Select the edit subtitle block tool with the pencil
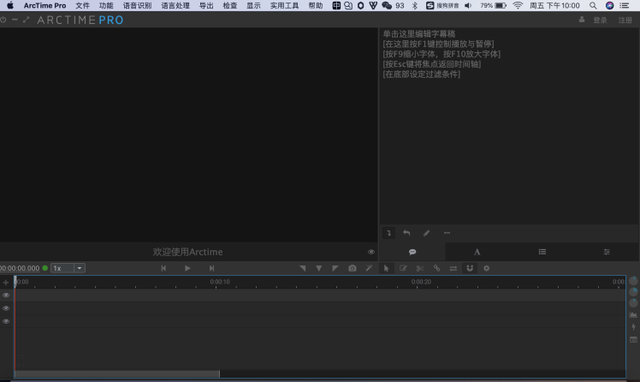 (403, 268)
